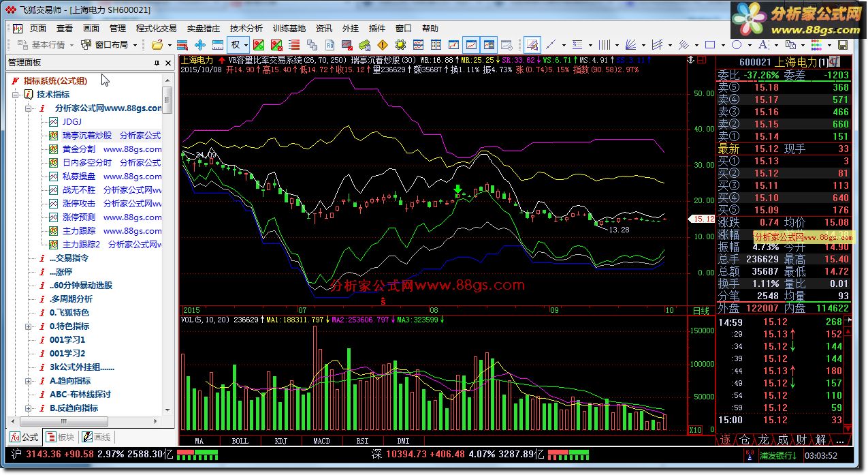Open the 页面 menu
Viewport: 868px width, 475px height.
38,29
